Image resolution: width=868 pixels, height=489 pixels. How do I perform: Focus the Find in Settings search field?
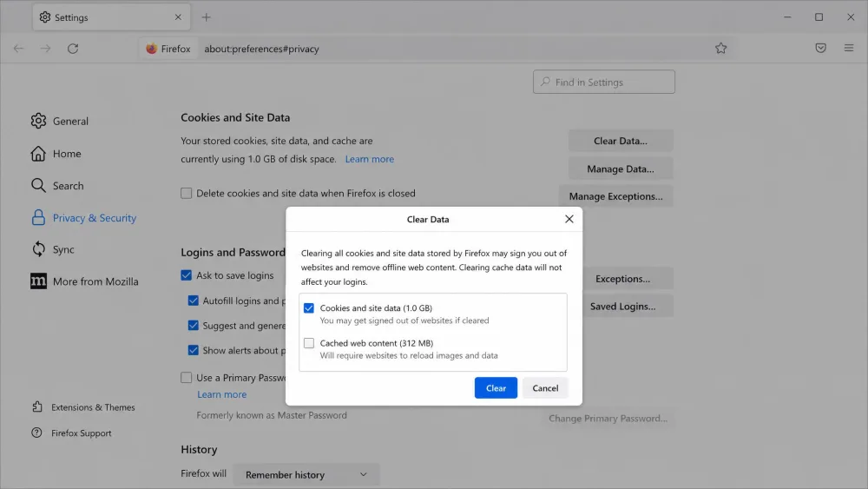coord(604,82)
